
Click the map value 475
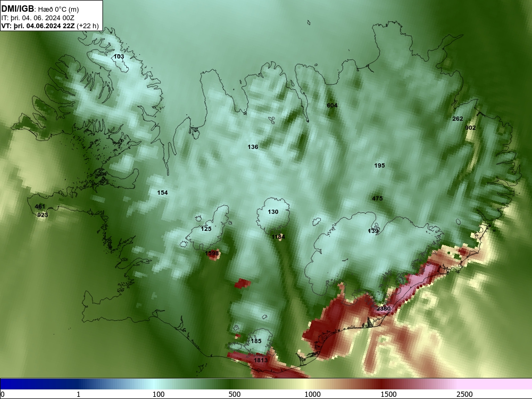377,198
